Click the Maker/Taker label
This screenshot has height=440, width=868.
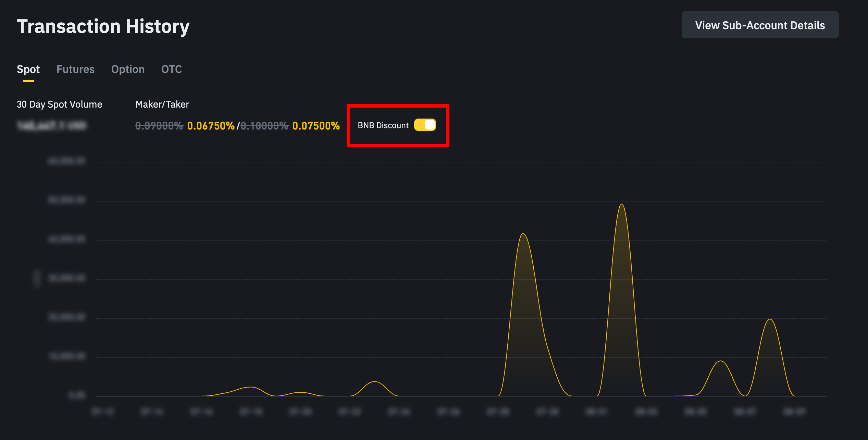(162, 104)
